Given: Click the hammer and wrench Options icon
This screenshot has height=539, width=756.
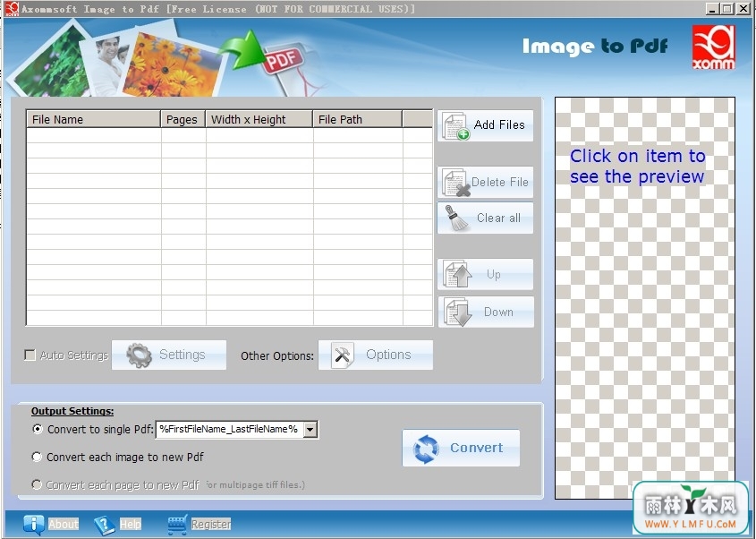Looking at the screenshot, I should click(x=343, y=355).
